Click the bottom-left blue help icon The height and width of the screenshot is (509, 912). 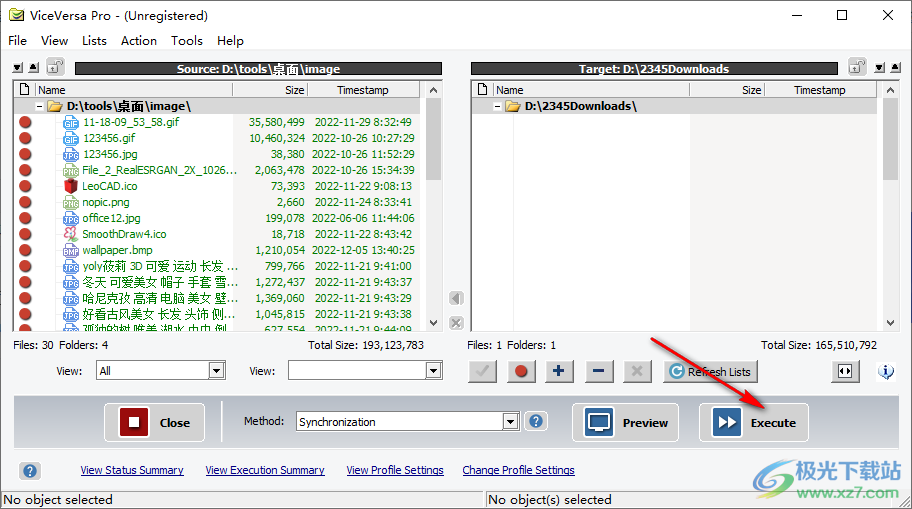click(x=30, y=471)
